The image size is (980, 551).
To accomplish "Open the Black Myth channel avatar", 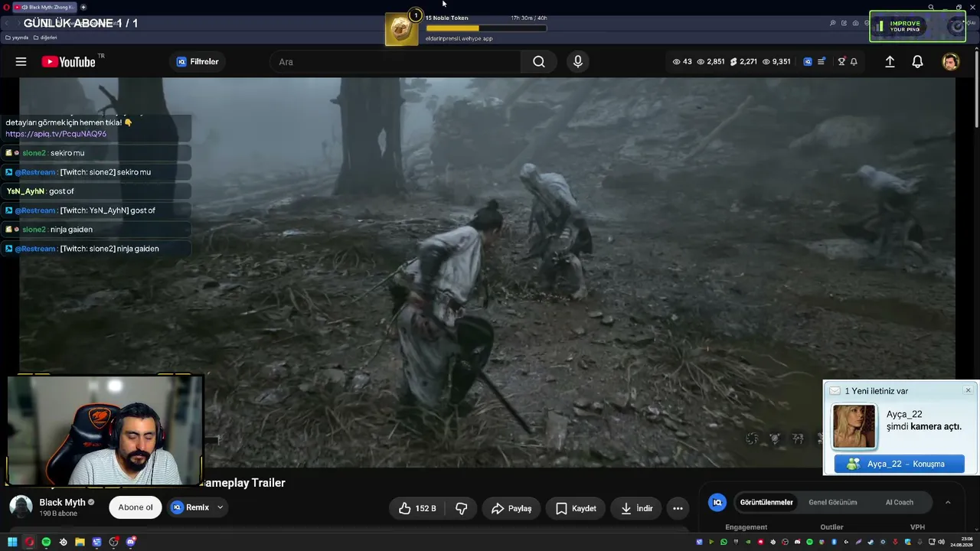I will 21,507.
